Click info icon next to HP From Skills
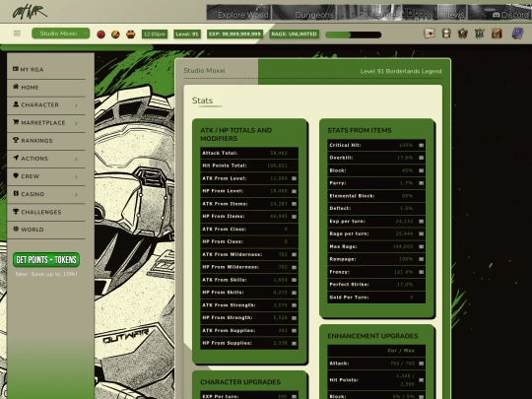The image size is (532, 399). [295, 293]
